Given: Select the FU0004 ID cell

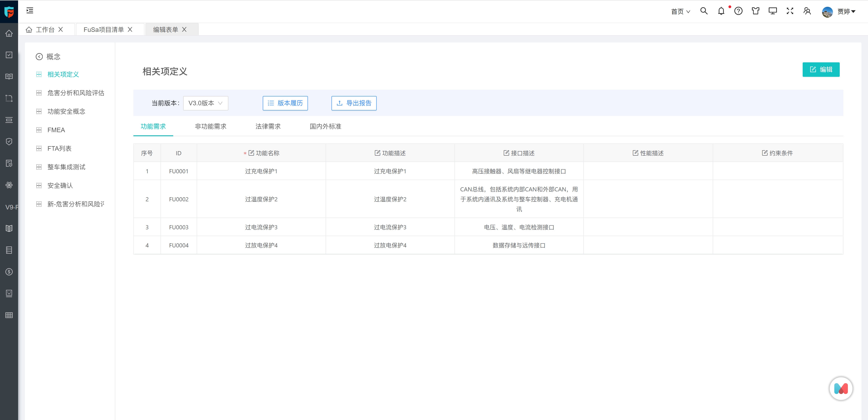Looking at the screenshot, I should tap(179, 245).
